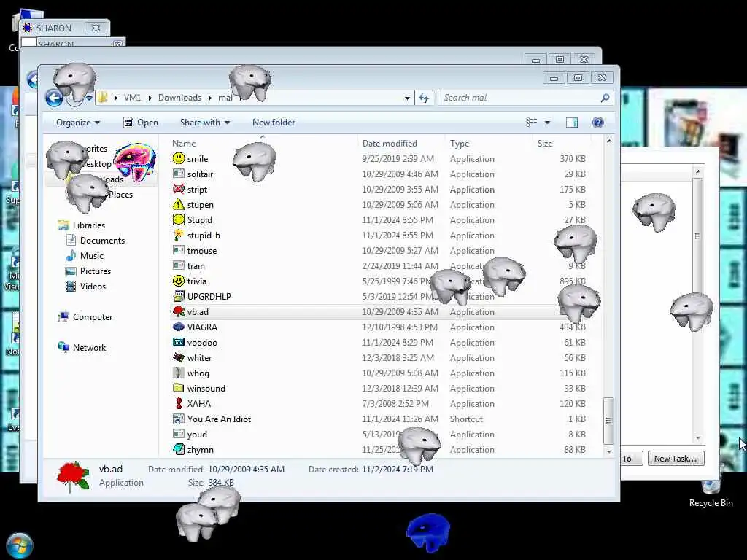Click the Shortcut type cell
Viewport: 747px width, 560px height.
pyautogui.click(x=466, y=419)
